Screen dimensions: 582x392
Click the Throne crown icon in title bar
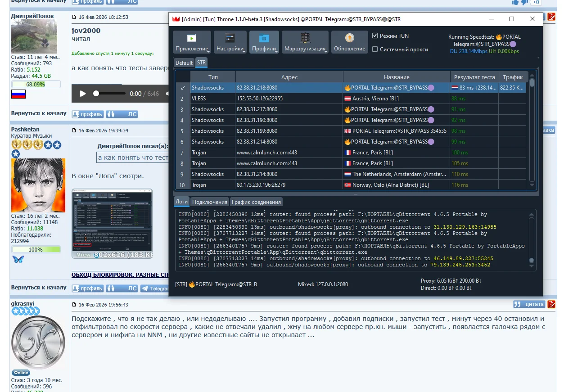pyautogui.click(x=176, y=19)
